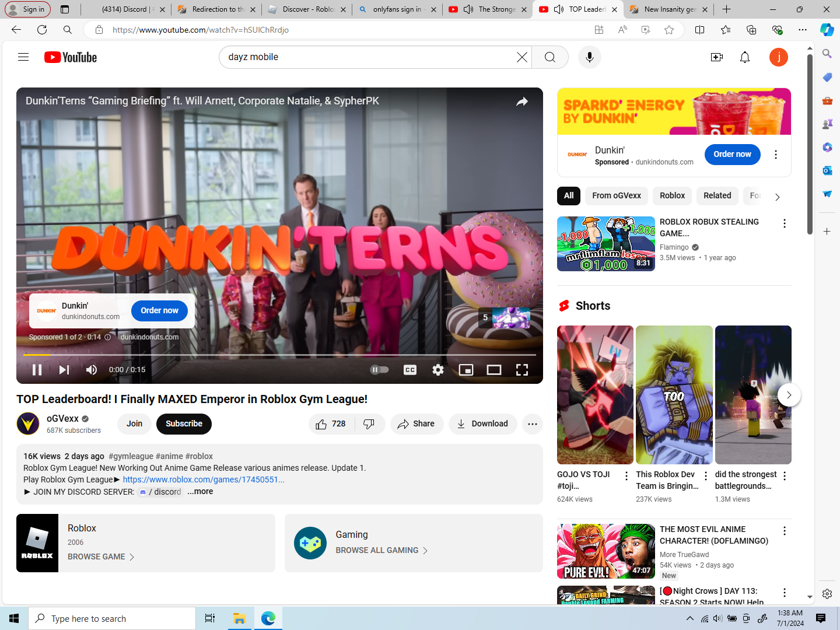Select the Roblox filter chip

(x=673, y=196)
